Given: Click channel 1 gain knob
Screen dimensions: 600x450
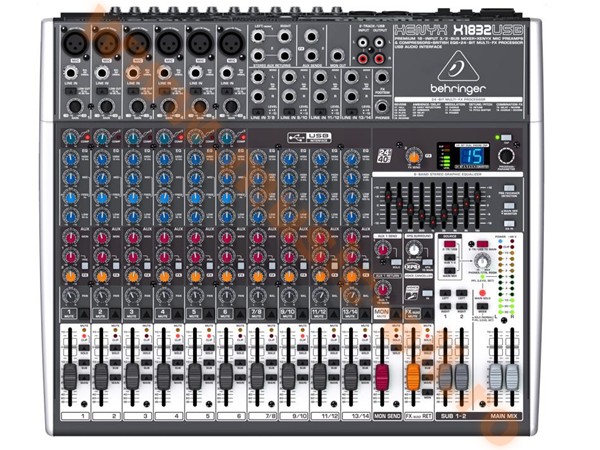Looking at the screenshot, I should tap(75, 106).
